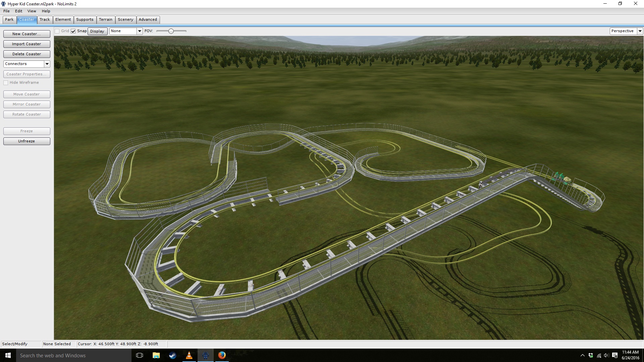This screenshot has height=362, width=644.
Task: Click the FOV slider handle
Action: [171, 31]
